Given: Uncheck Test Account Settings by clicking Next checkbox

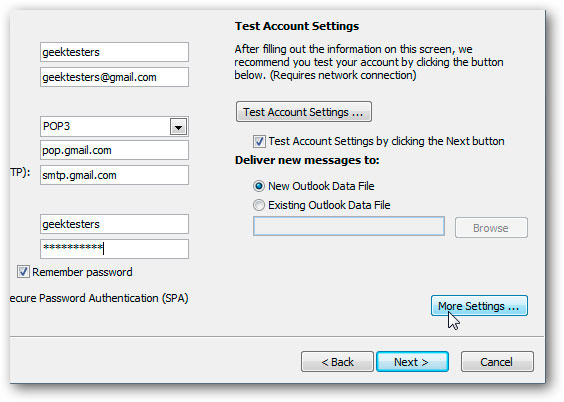Looking at the screenshot, I should pos(259,141).
